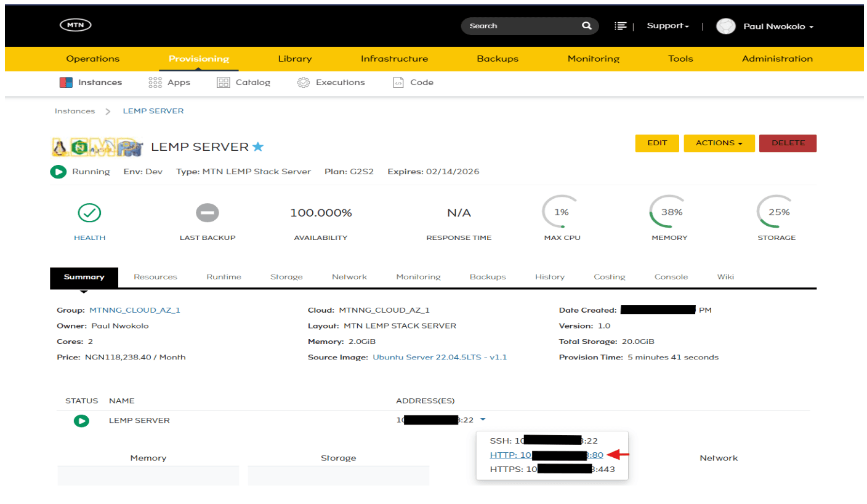This screenshot has height=504, width=867.
Task: Click the LEMP stack logo image
Action: click(x=98, y=147)
